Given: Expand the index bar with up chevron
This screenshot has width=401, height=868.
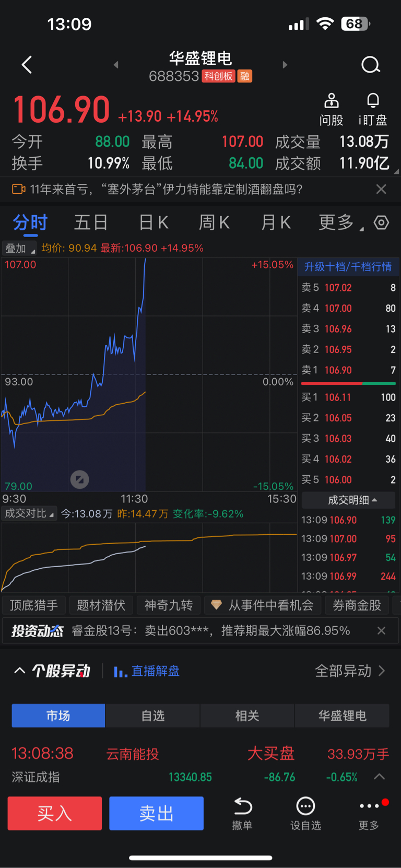Looking at the screenshot, I should point(380,777).
